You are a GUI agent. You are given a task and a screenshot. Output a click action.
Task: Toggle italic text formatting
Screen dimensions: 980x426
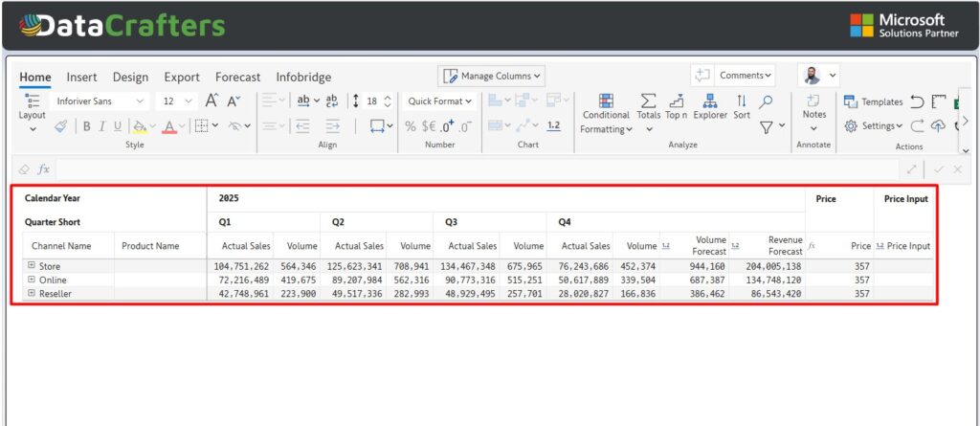tap(101, 125)
